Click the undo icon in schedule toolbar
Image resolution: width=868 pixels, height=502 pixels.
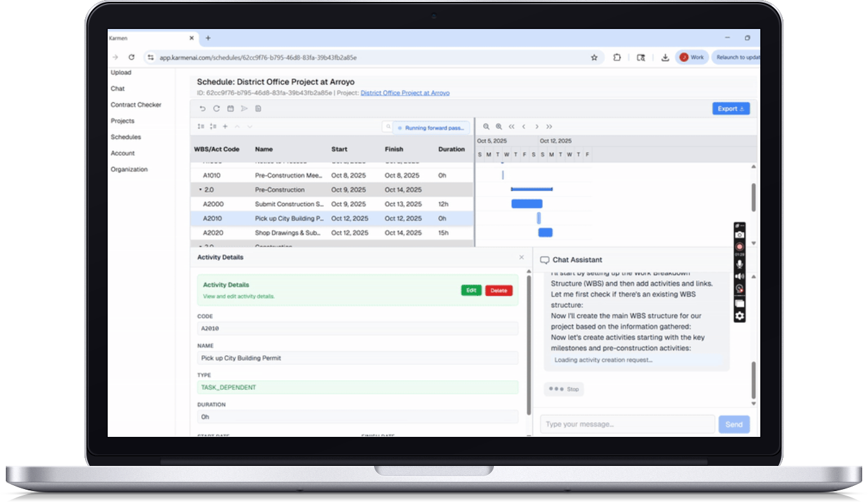202,109
